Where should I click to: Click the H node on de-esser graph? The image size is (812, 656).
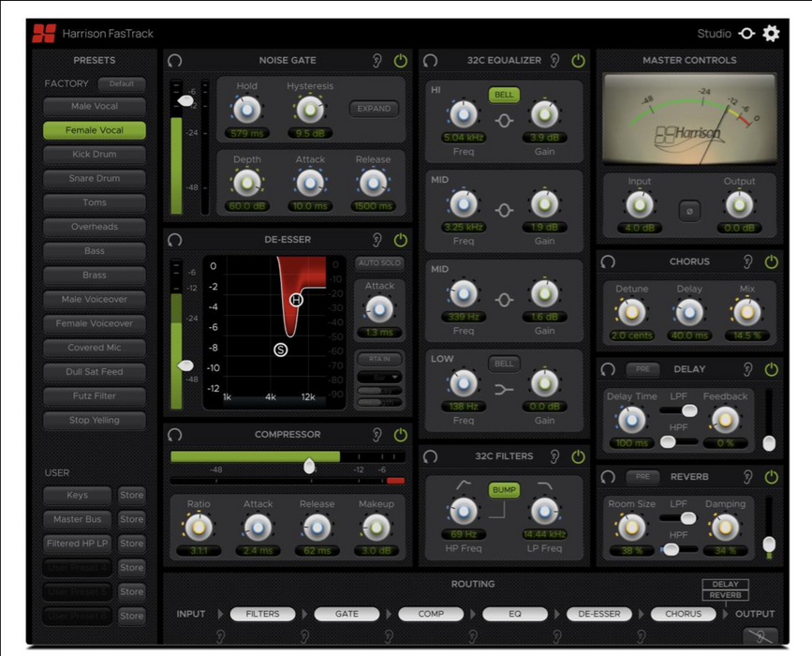[296, 300]
